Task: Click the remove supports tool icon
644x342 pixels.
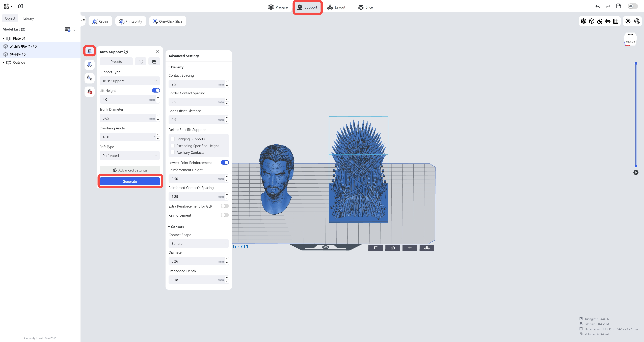Action: click(90, 92)
